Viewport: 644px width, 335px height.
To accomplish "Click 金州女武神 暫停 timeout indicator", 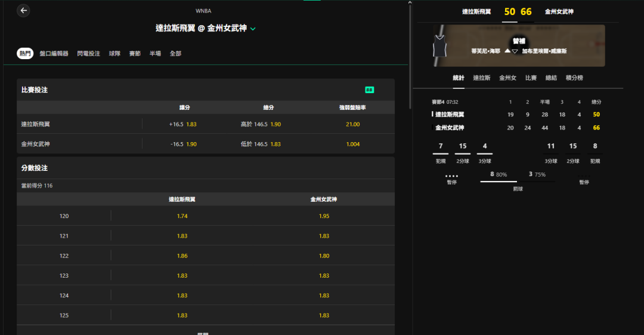I will (584, 176).
